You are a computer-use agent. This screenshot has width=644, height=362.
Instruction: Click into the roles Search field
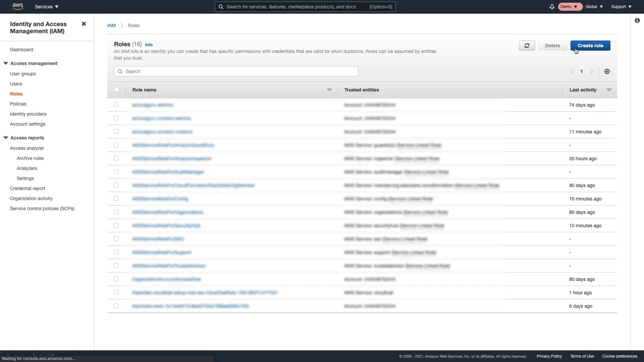click(x=236, y=71)
